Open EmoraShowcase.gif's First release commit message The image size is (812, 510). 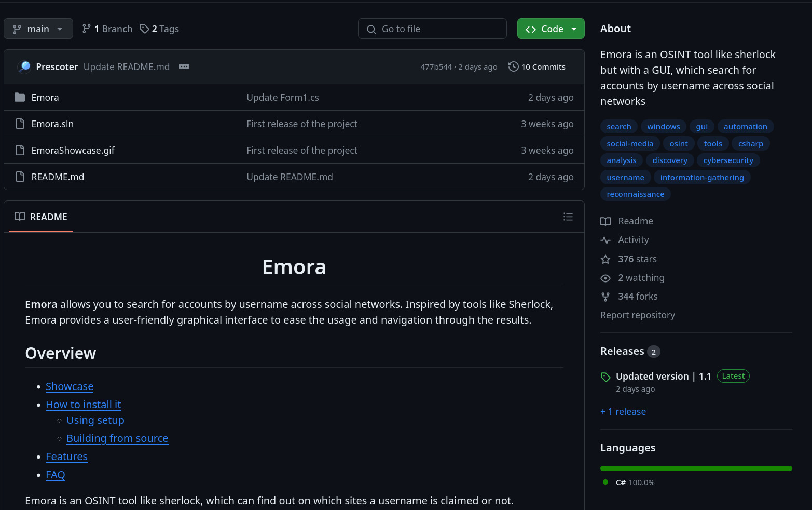tap(302, 150)
